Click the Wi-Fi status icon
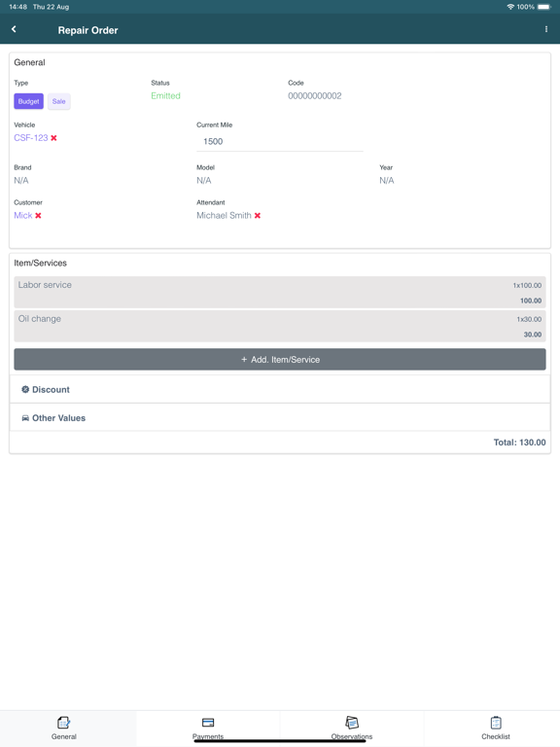Image resolution: width=560 pixels, height=747 pixels. tap(510, 7)
